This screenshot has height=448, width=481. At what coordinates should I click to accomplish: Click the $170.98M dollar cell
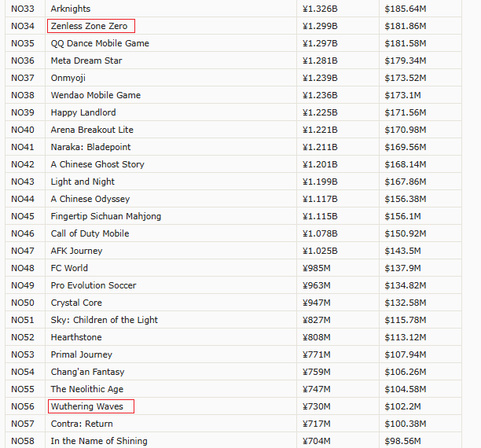pyautogui.click(x=406, y=130)
